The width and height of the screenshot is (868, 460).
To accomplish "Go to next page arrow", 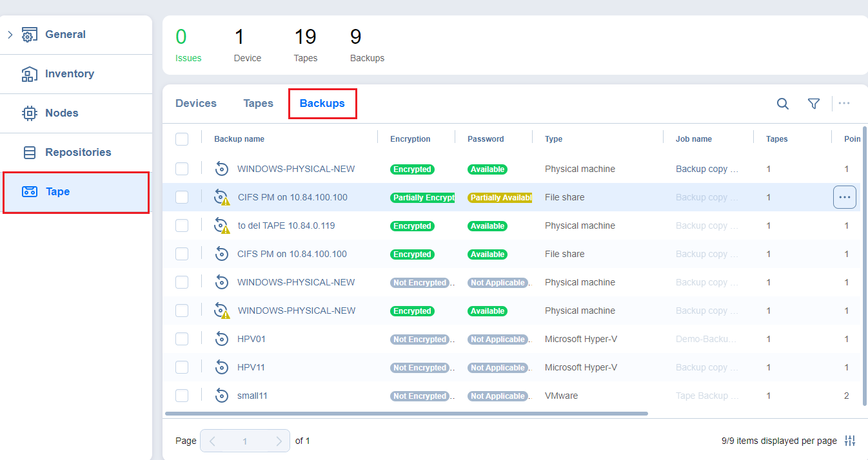I will [x=279, y=441].
